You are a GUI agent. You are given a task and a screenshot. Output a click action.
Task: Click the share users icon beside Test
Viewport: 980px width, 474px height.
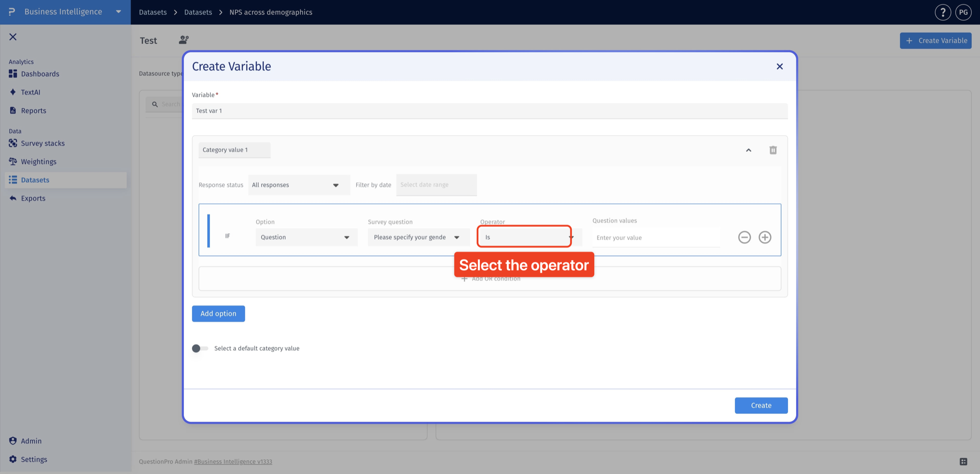click(x=184, y=40)
